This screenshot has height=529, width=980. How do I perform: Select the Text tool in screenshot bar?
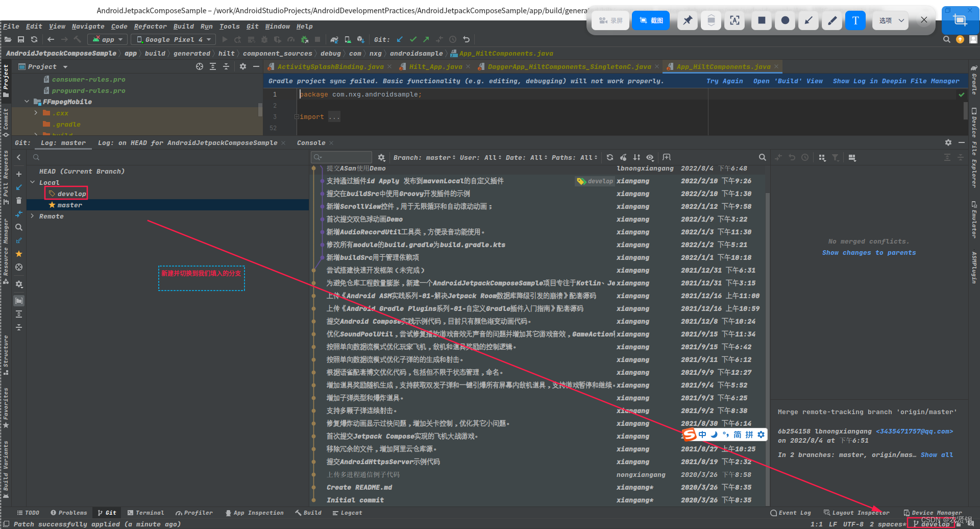point(855,20)
